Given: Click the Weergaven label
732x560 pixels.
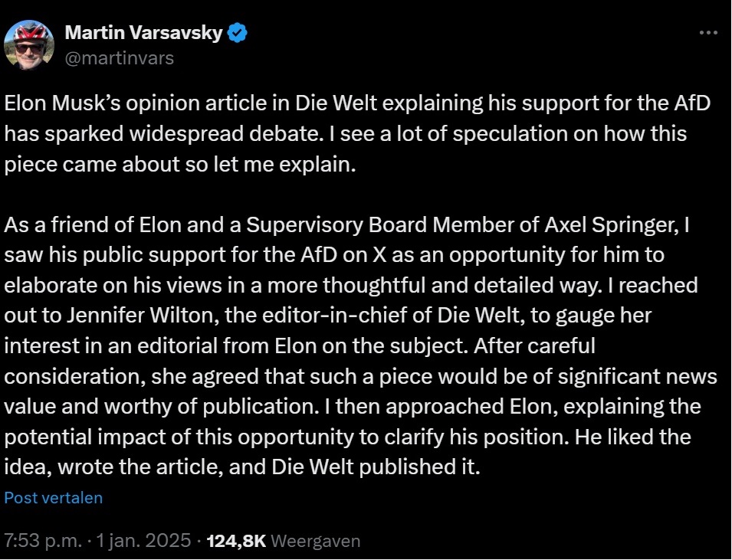Looking at the screenshot, I should click(x=316, y=542).
